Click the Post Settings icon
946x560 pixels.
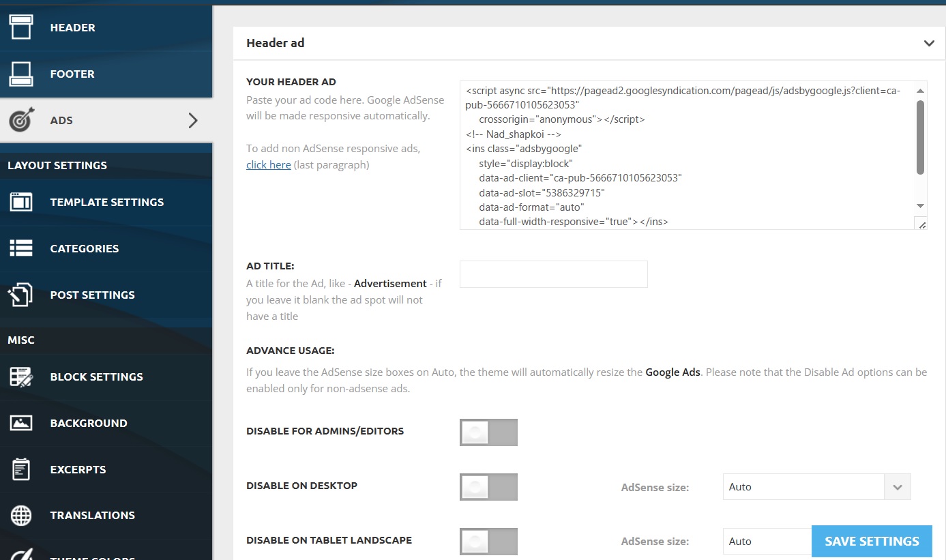point(20,295)
